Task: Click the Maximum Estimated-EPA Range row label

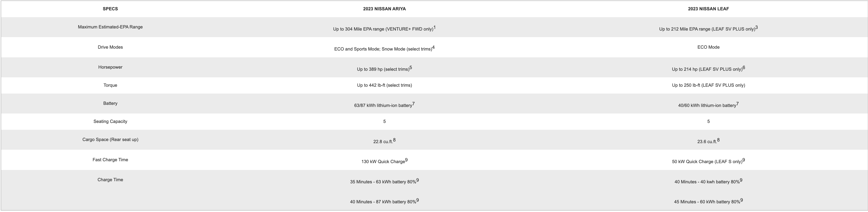Action: [x=110, y=27]
